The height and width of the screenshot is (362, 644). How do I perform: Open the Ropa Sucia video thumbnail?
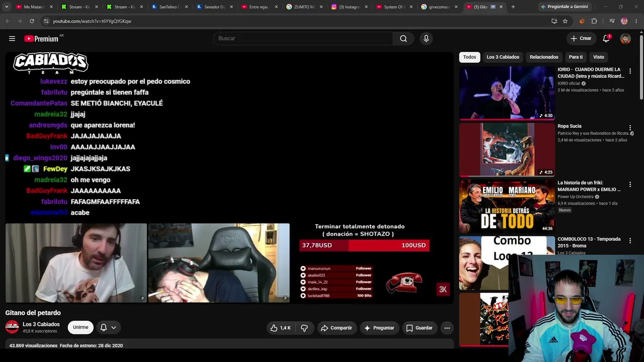tap(507, 149)
